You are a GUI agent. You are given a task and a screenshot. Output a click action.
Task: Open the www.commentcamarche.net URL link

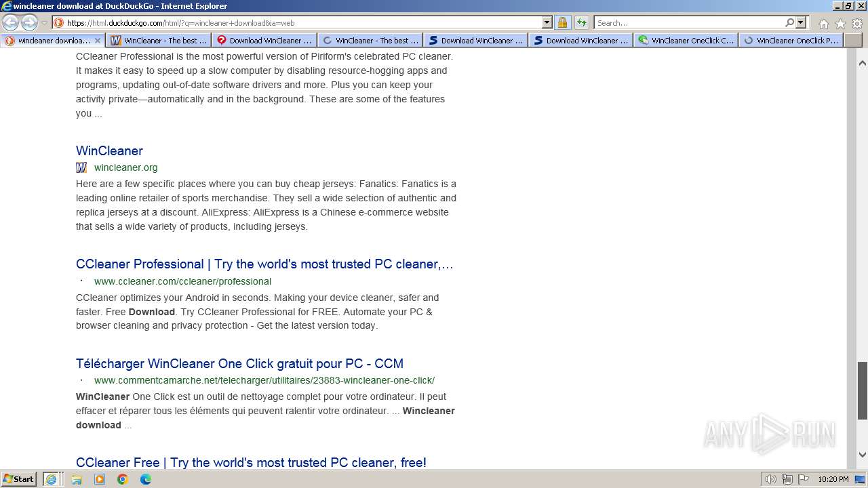[264, 380]
